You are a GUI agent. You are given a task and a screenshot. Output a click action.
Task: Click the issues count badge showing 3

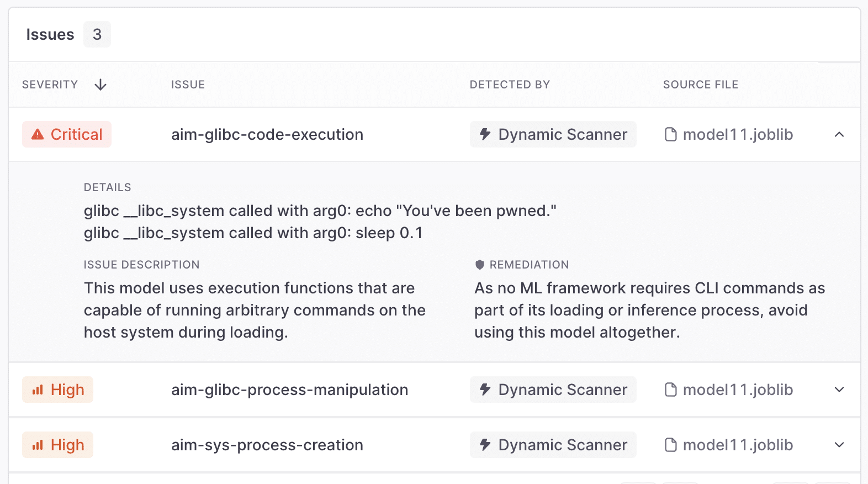(97, 34)
